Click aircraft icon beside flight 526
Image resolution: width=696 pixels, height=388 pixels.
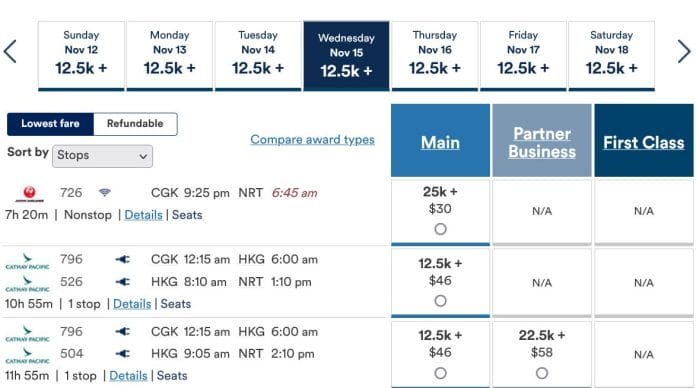123,281
